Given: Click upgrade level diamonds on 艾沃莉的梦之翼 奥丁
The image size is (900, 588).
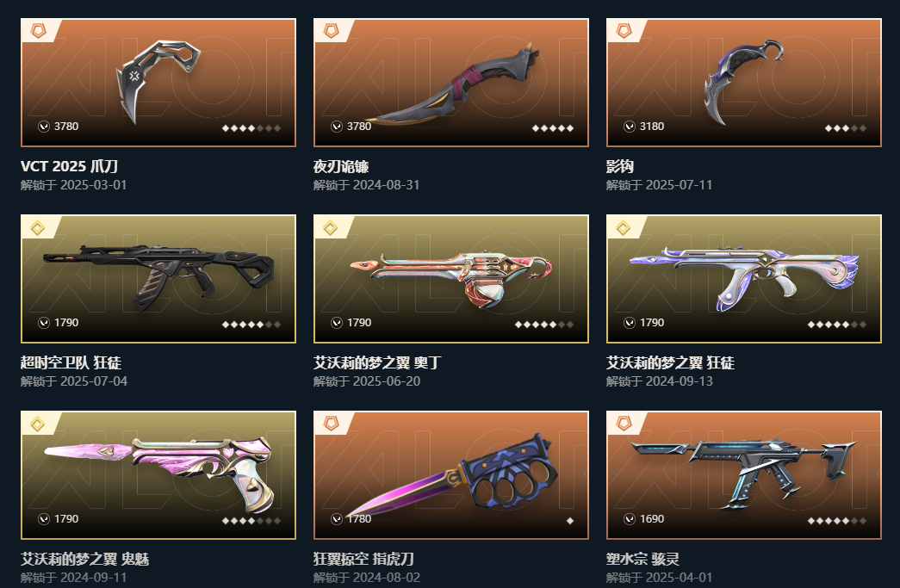Looking at the screenshot, I should pos(544,324).
